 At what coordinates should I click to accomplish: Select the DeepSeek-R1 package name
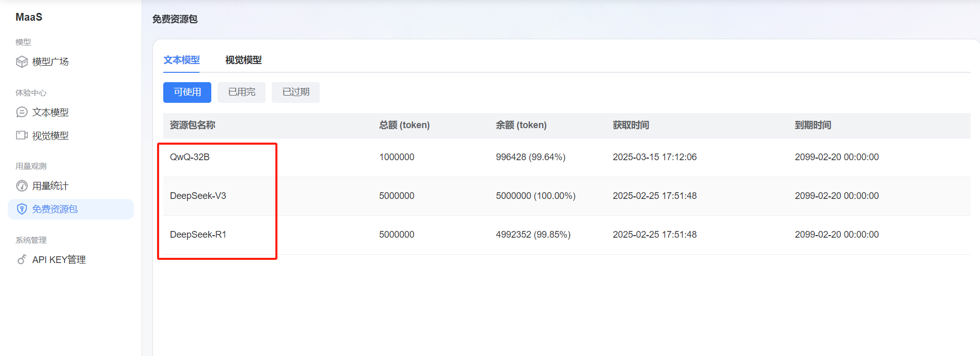(198, 235)
